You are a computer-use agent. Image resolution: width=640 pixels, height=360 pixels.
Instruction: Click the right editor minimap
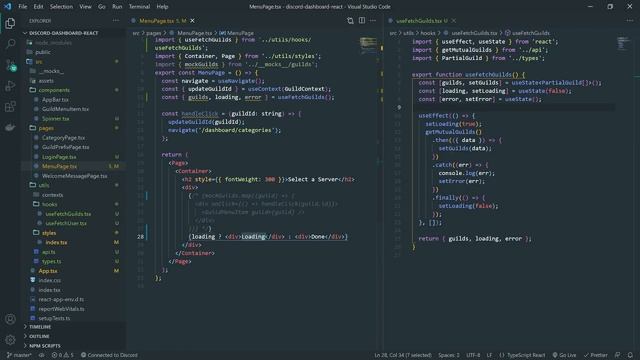[x=623, y=44]
